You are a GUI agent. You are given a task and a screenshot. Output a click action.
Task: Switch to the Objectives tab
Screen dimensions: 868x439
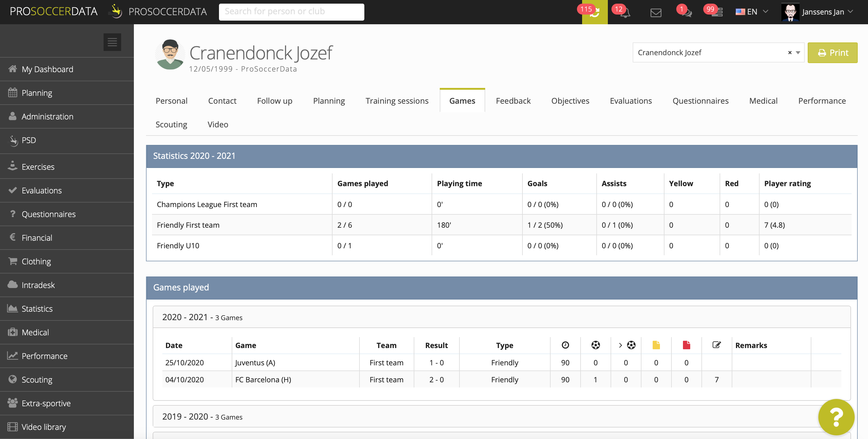(x=570, y=101)
